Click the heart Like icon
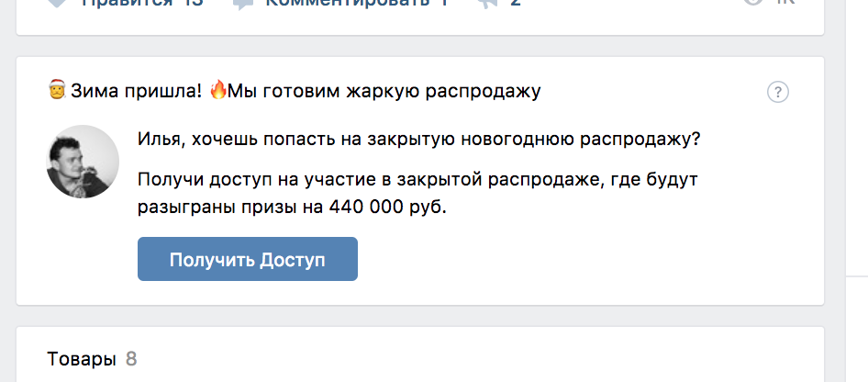This screenshot has width=868, height=382. [x=57, y=3]
